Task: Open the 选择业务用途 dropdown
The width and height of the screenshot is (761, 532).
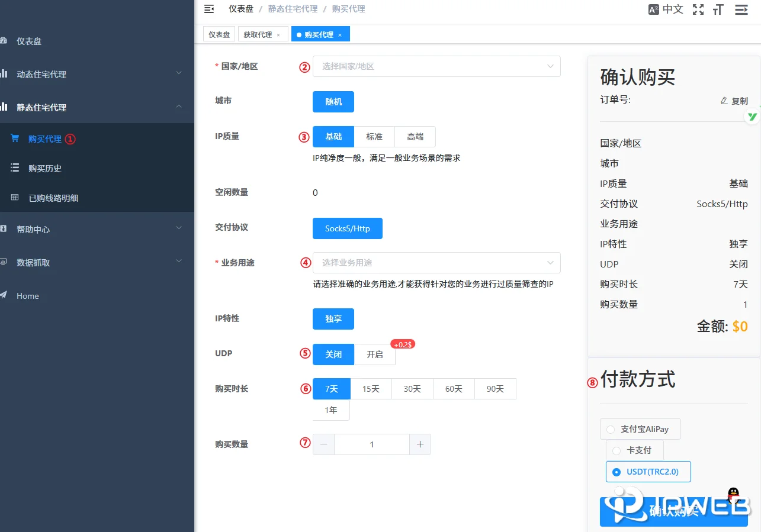Action: click(x=436, y=262)
